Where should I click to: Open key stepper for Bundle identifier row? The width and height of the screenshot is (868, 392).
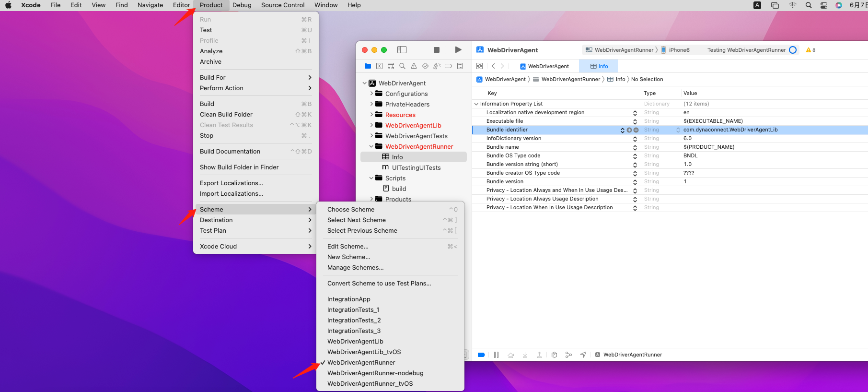pyautogui.click(x=623, y=130)
